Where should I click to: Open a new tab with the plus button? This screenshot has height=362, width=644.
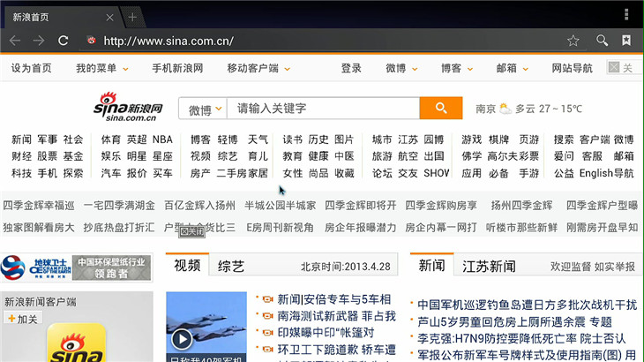pos(132,18)
